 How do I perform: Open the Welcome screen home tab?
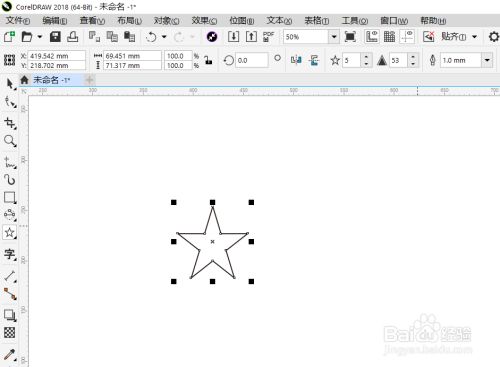[x=24, y=80]
